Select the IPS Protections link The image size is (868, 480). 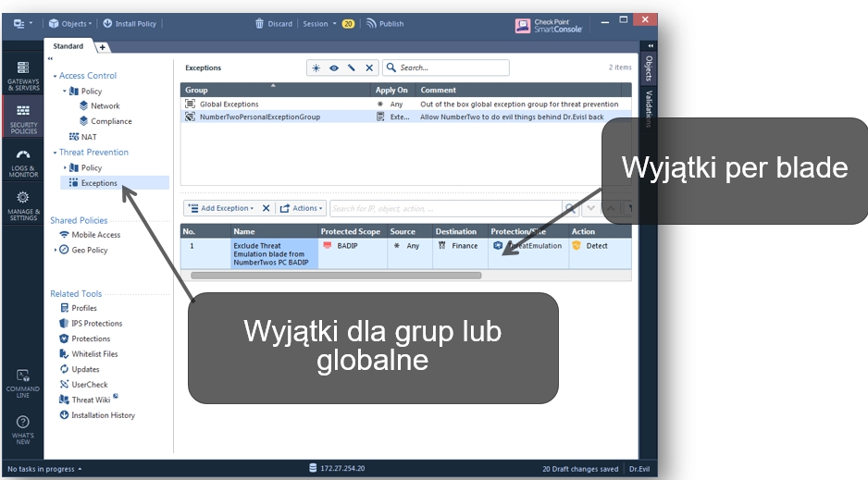[96, 324]
